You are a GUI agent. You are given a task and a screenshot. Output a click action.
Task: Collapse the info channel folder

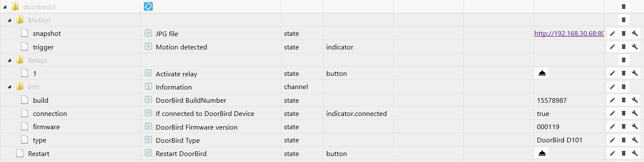tap(10, 87)
